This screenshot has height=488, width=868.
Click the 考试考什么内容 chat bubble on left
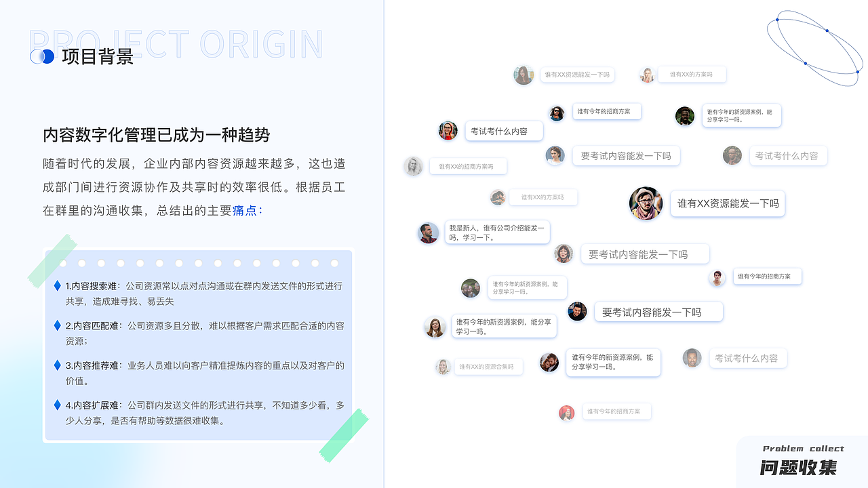(503, 131)
